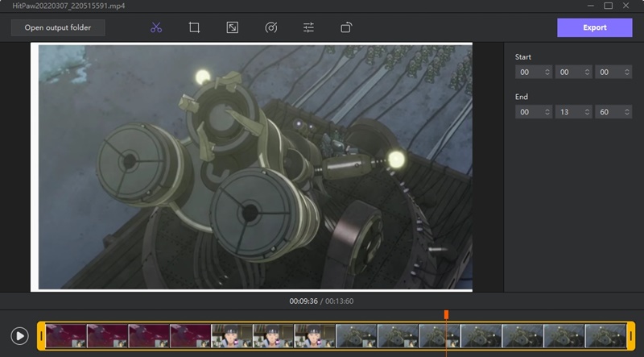The image size is (644, 357).
Task: Select the Crop tool icon
Action: [194, 27]
